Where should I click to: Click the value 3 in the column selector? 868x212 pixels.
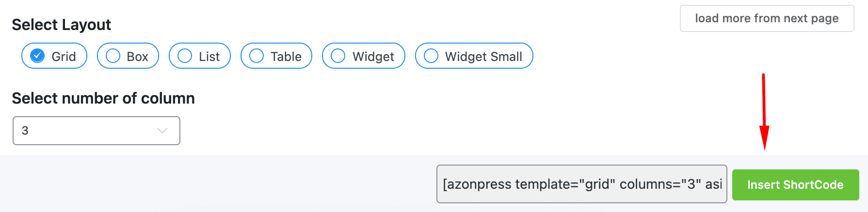click(x=25, y=131)
